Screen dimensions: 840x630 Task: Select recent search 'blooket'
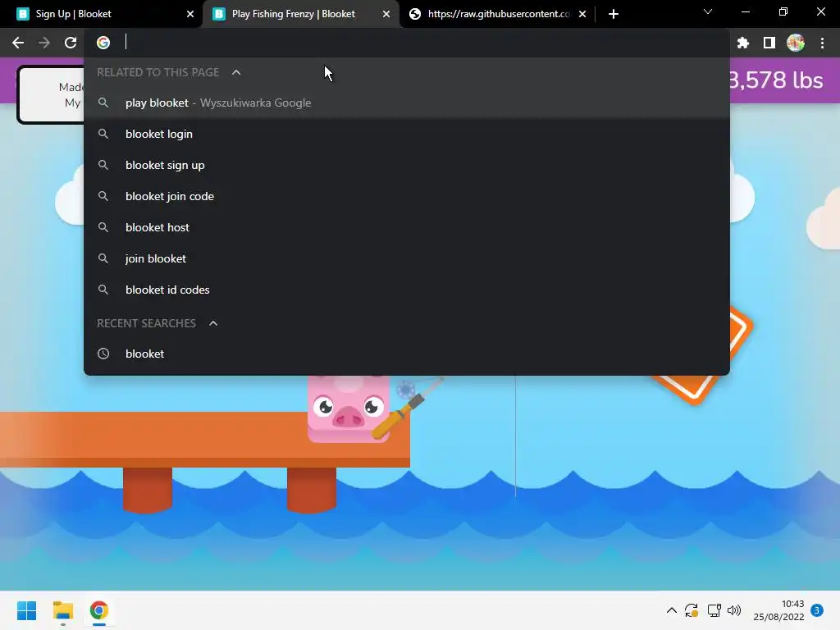click(407, 354)
